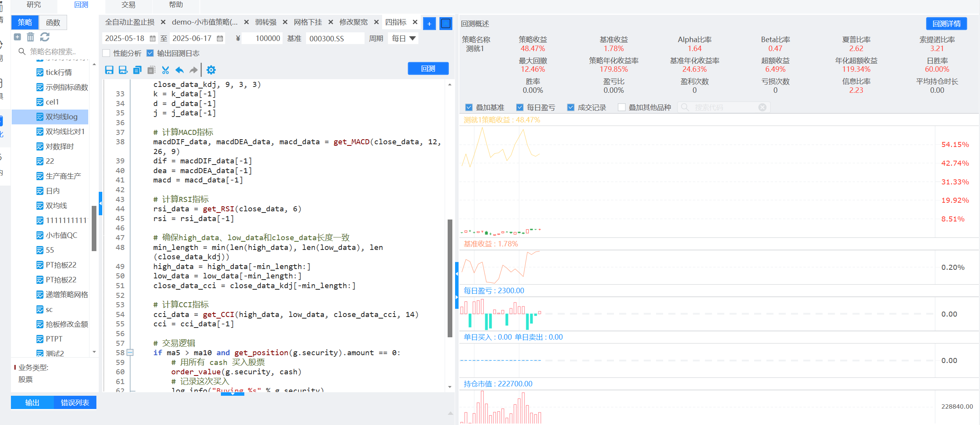Open editor settings gear
The height and width of the screenshot is (425, 980).
pos(211,70)
